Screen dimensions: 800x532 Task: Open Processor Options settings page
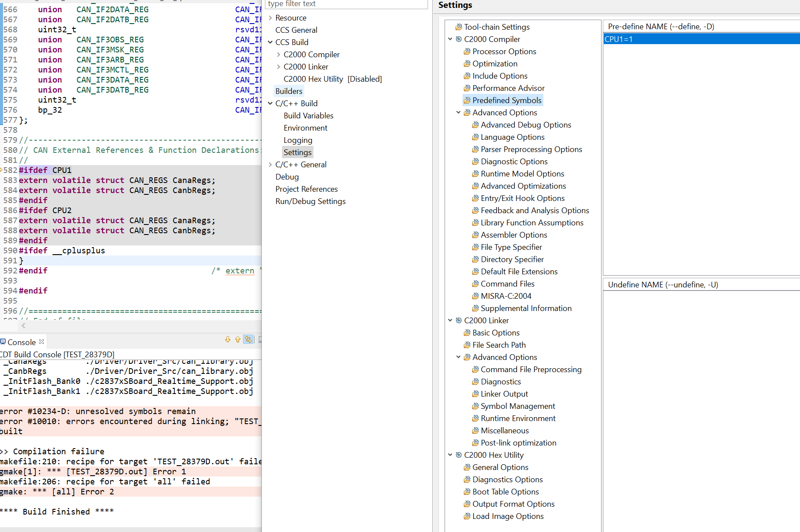click(x=504, y=51)
